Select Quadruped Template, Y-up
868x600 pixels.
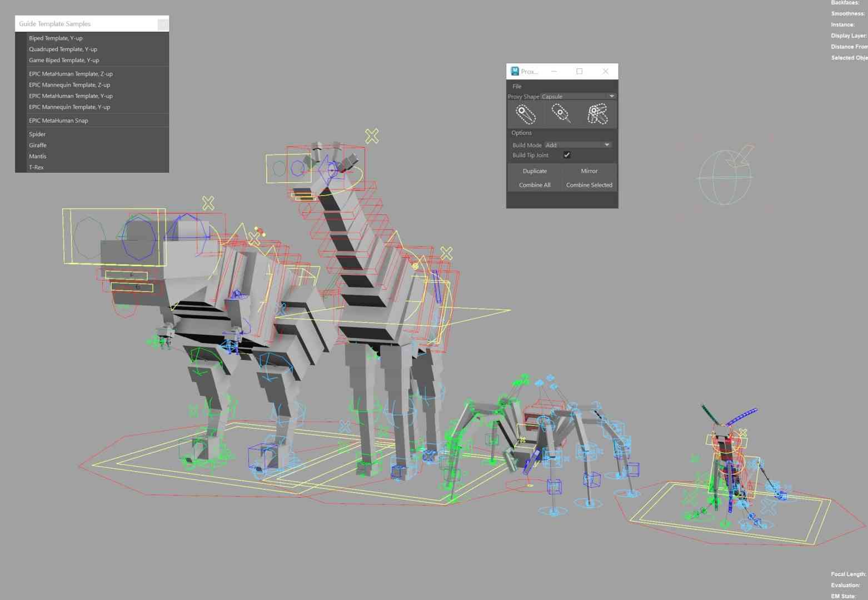63,49
